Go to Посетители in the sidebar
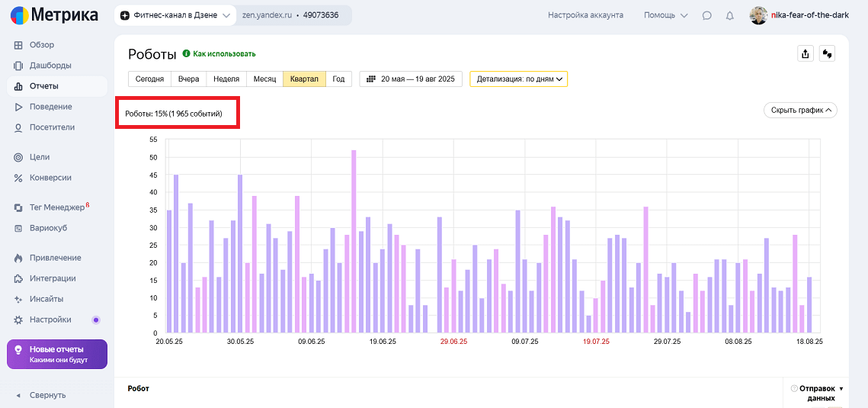 (52, 127)
